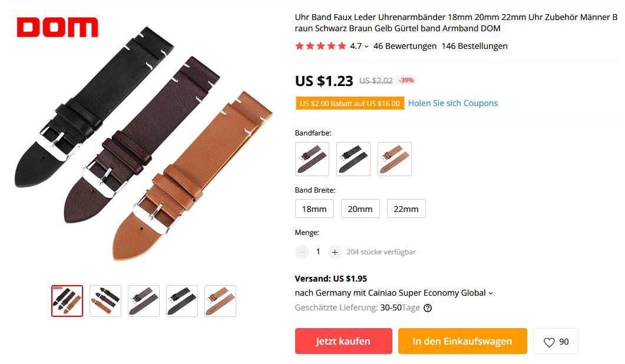Select the 20mm band width
This screenshot has width=625, height=364.
[x=360, y=209]
